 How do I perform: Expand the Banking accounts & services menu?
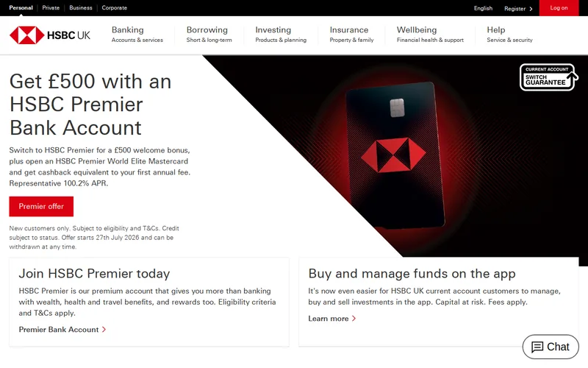(x=137, y=34)
